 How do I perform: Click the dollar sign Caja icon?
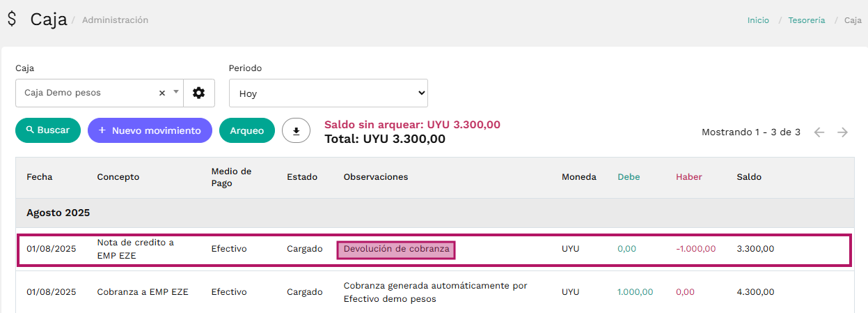tap(12, 19)
